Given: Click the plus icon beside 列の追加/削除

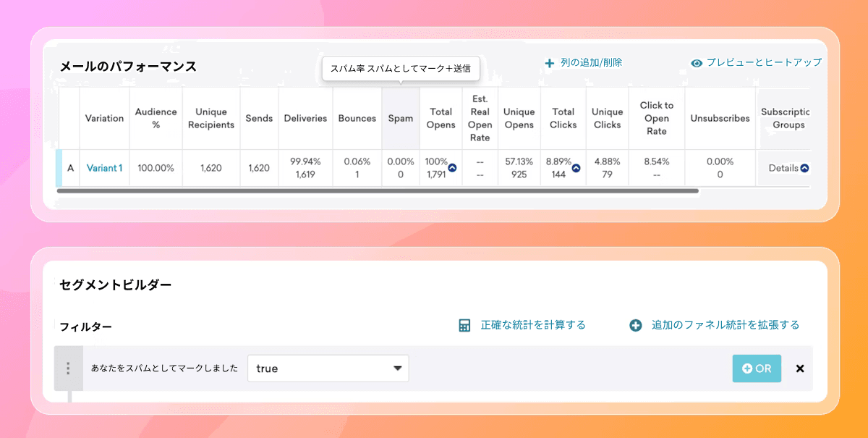Looking at the screenshot, I should [550, 63].
